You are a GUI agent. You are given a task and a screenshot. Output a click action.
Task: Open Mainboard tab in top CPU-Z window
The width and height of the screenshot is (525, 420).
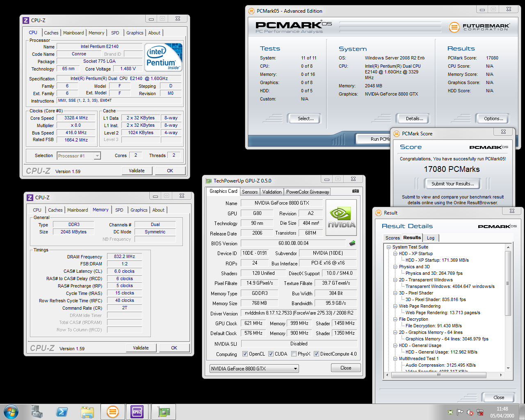click(73, 33)
